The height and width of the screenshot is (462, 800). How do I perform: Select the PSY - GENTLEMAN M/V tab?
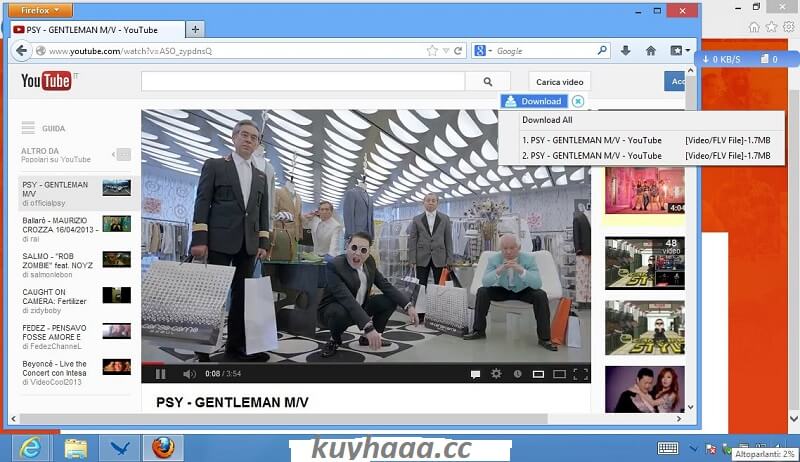point(97,30)
